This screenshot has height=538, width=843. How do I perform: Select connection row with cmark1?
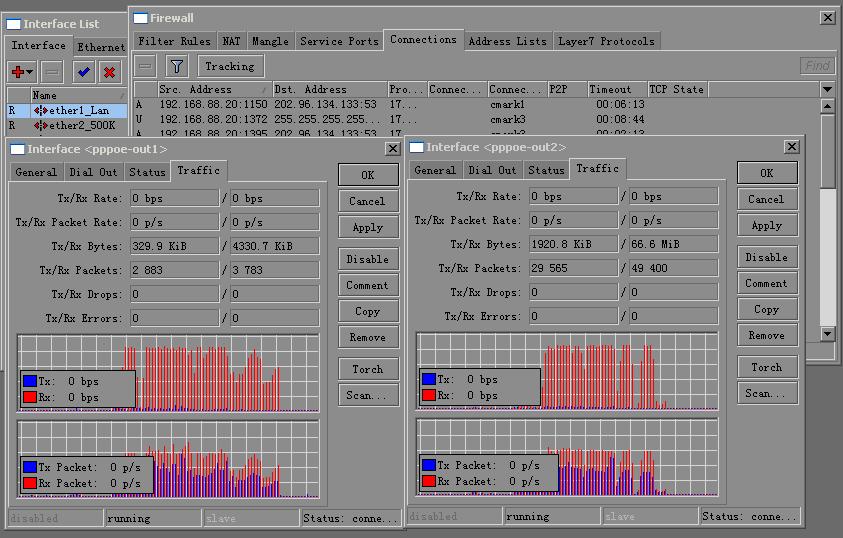coord(477,104)
